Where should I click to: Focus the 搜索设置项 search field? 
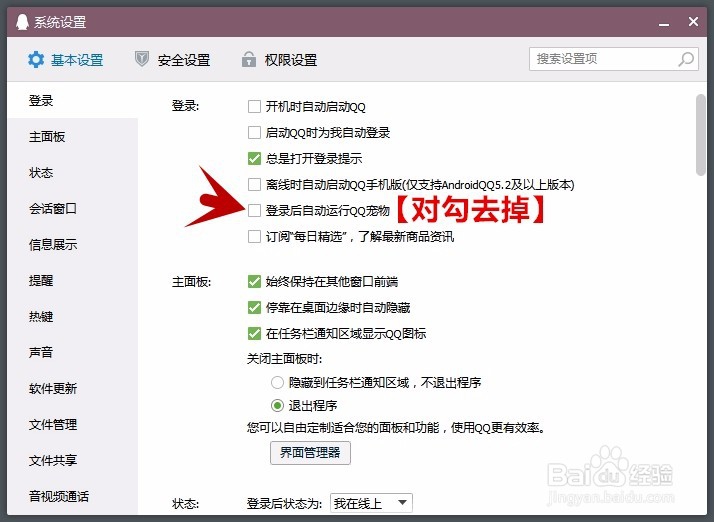coord(613,59)
